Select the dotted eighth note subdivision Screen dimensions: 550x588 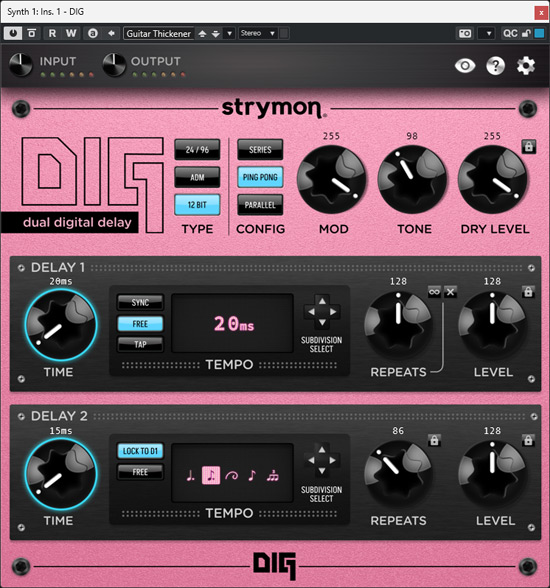(211, 476)
